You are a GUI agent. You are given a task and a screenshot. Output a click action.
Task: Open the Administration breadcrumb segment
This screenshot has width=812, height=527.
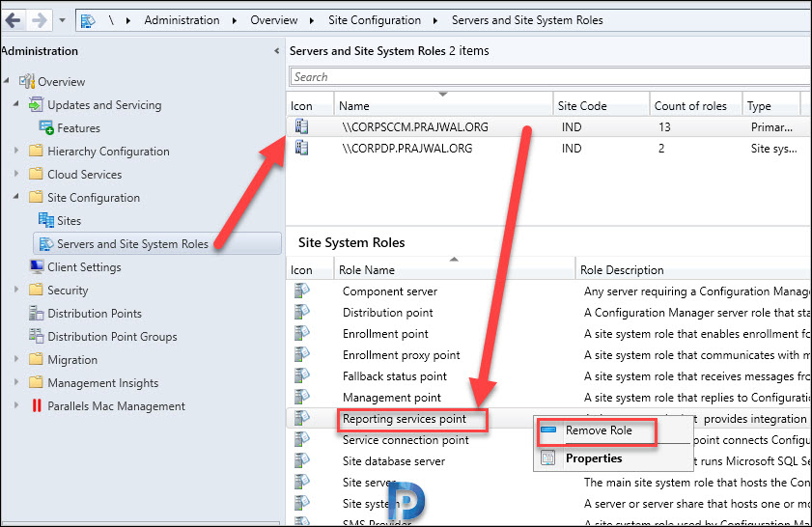click(x=182, y=20)
